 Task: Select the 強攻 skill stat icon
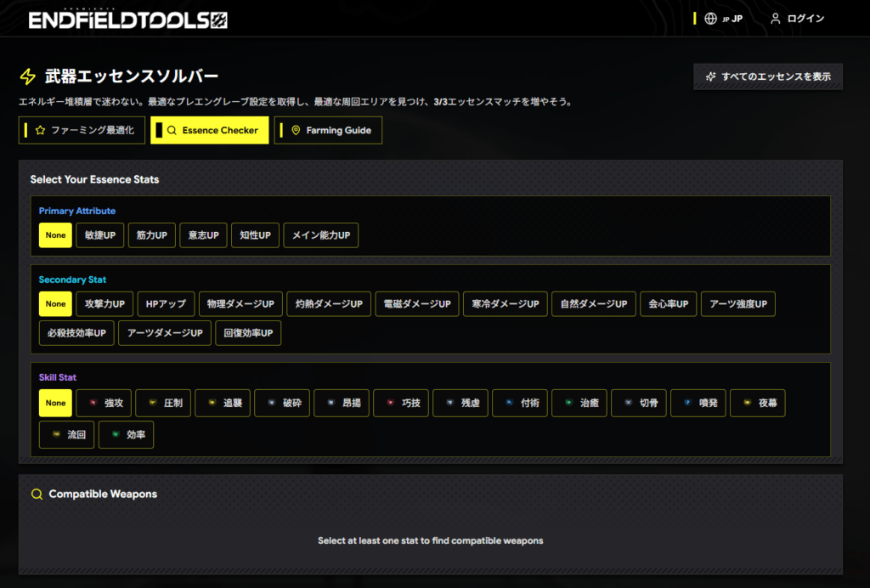tap(93, 404)
